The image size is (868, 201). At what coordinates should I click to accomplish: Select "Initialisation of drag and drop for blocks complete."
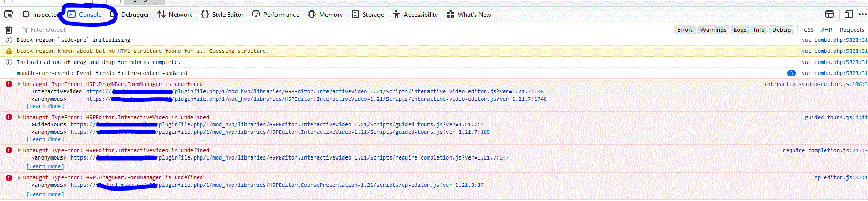click(98, 62)
